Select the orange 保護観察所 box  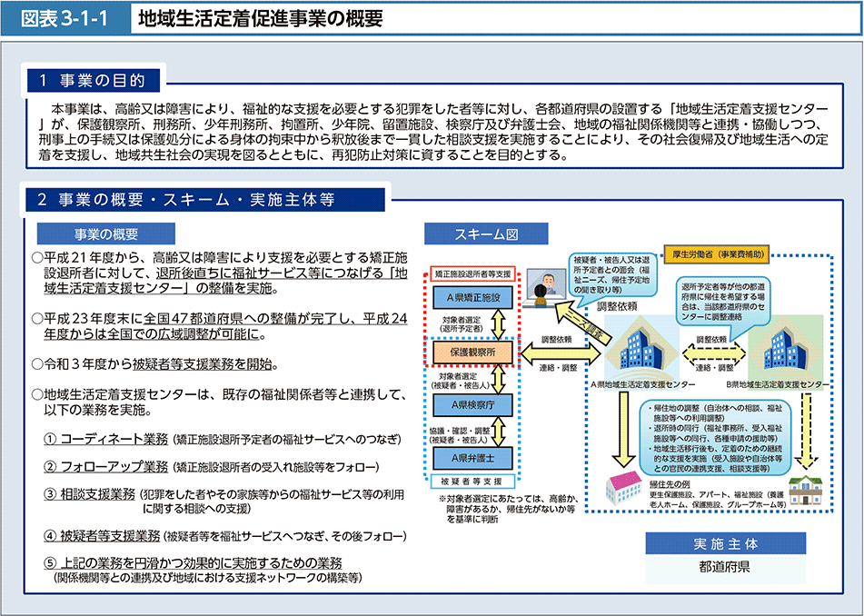click(472, 351)
